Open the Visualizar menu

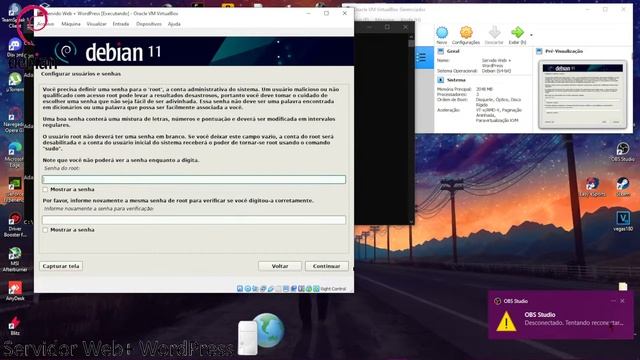coord(97,24)
